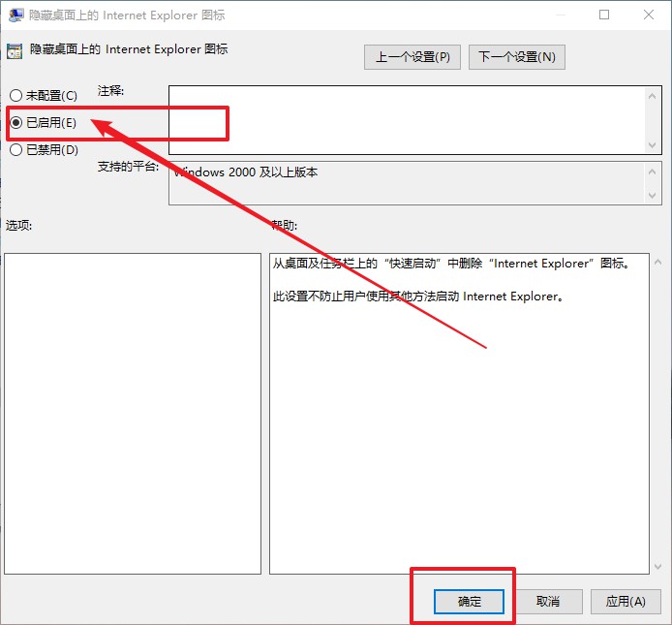Click the 注释: label
The height and width of the screenshot is (625, 672).
[110, 91]
